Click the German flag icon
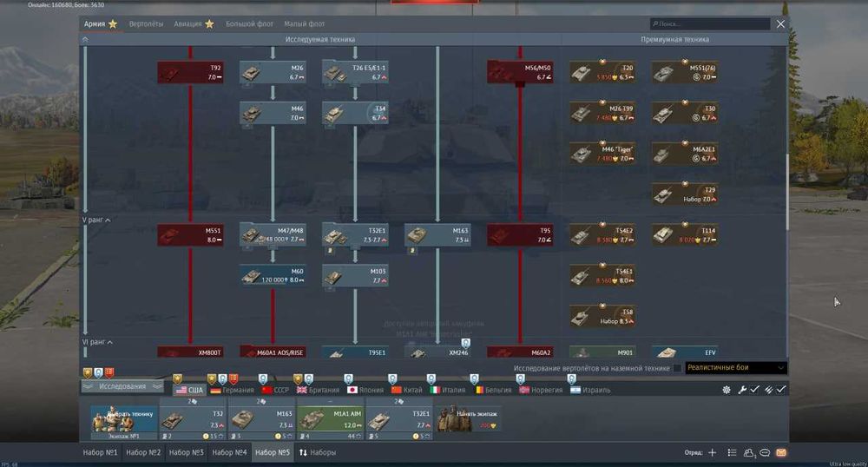This screenshot has height=467, width=868. (x=216, y=390)
